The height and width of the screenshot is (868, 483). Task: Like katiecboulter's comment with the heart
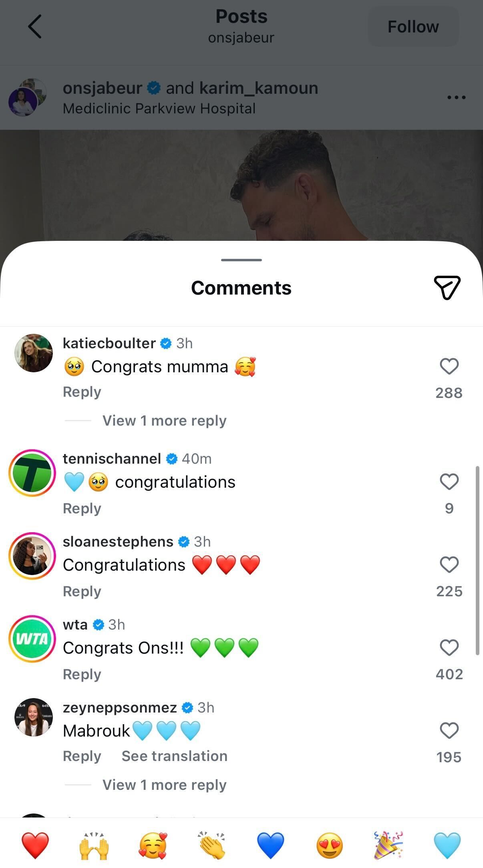click(449, 366)
